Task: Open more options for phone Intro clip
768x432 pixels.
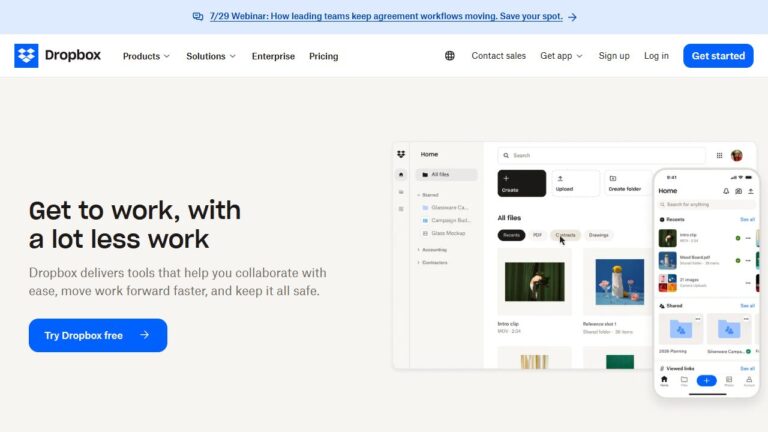Action: 748,238
